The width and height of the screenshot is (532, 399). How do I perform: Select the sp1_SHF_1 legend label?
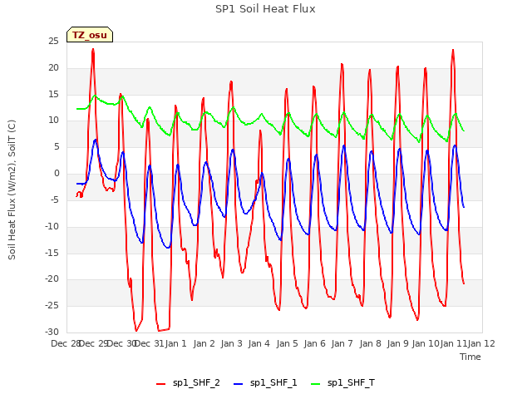[x=273, y=383]
